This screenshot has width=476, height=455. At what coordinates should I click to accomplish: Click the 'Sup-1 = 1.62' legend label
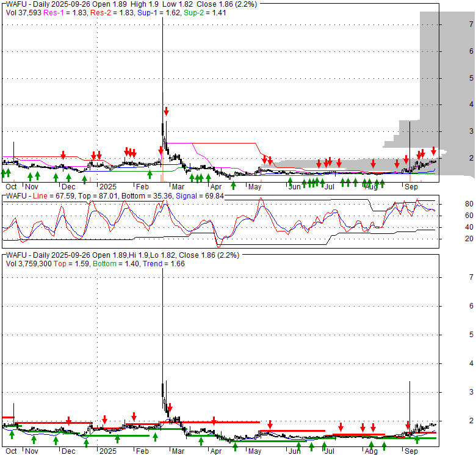(x=159, y=13)
